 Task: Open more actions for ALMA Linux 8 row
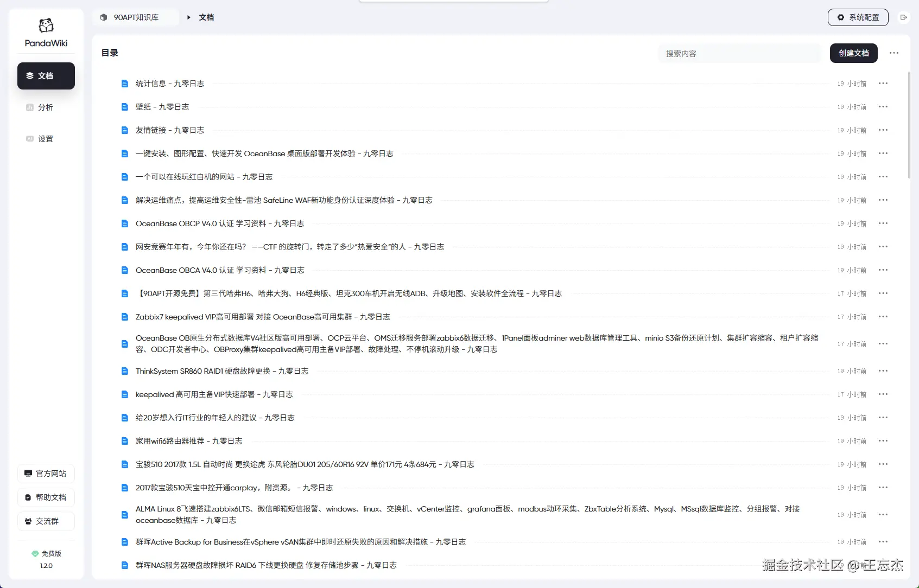point(883,515)
